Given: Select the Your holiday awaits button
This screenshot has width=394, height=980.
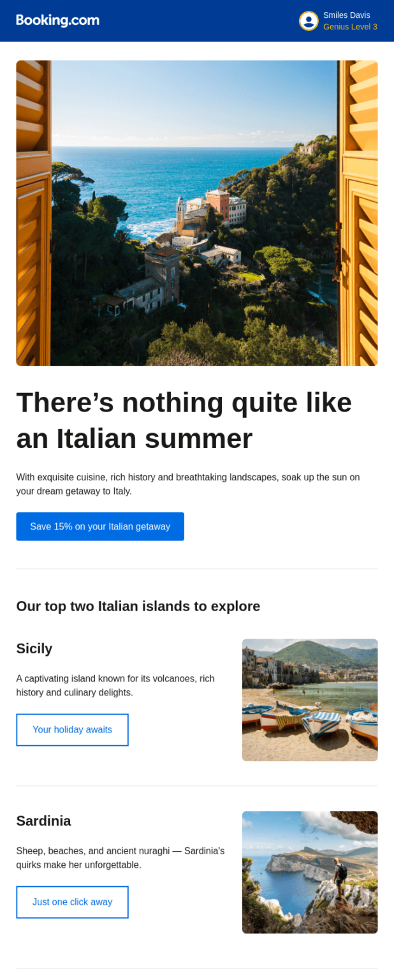Looking at the screenshot, I should pyautogui.click(x=72, y=729).
